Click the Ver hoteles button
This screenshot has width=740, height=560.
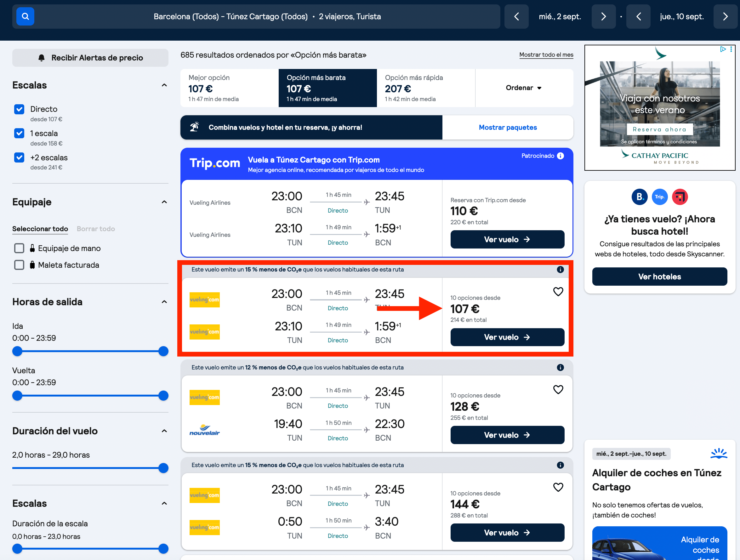click(x=659, y=277)
